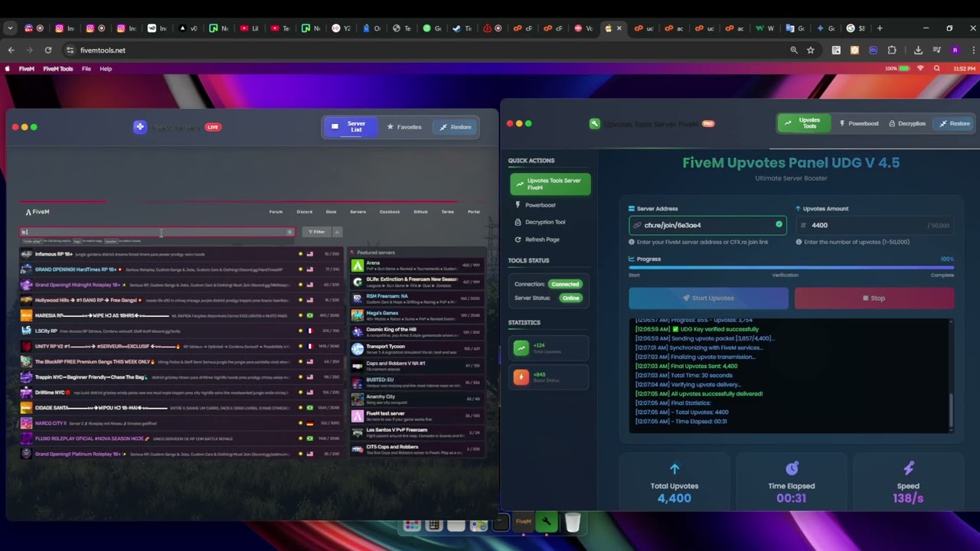Open the browser downloads icon
The height and width of the screenshot is (551, 980).
(918, 50)
